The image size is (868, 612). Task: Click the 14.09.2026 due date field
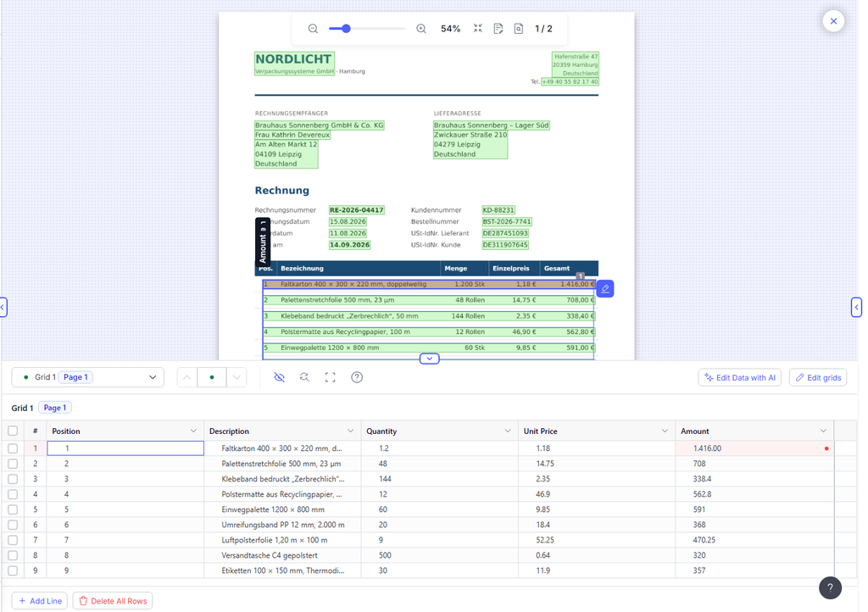pos(349,245)
